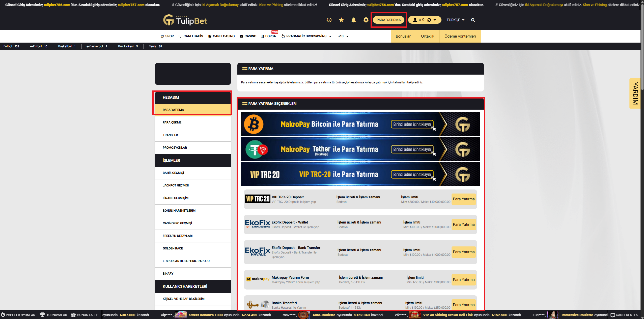Open BAHİS GEÇMİŞİ in sidebar

pyautogui.click(x=193, y=173)
